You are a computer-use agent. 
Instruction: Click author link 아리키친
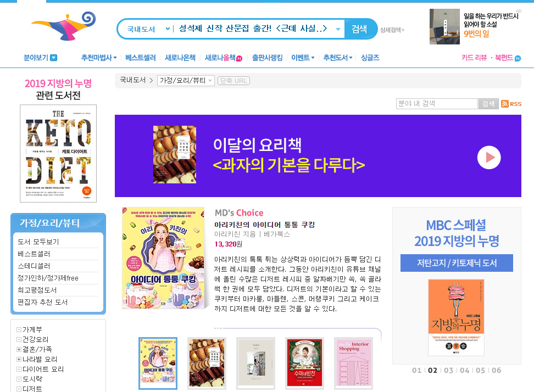tap(228, 234)
